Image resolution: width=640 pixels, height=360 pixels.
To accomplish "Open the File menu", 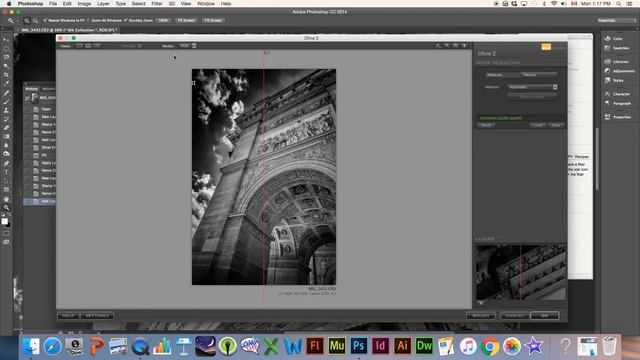I will (x=53, y=4).
